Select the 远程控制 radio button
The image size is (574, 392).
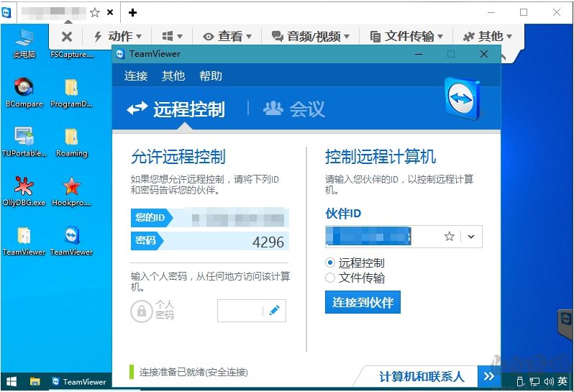330,263
